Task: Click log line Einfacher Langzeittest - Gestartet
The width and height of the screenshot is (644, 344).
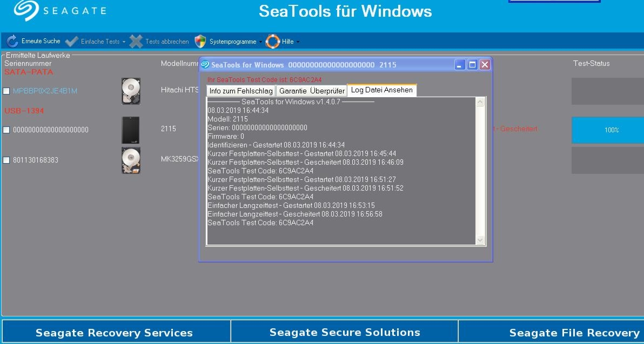Action: click(x=291, y=205)
